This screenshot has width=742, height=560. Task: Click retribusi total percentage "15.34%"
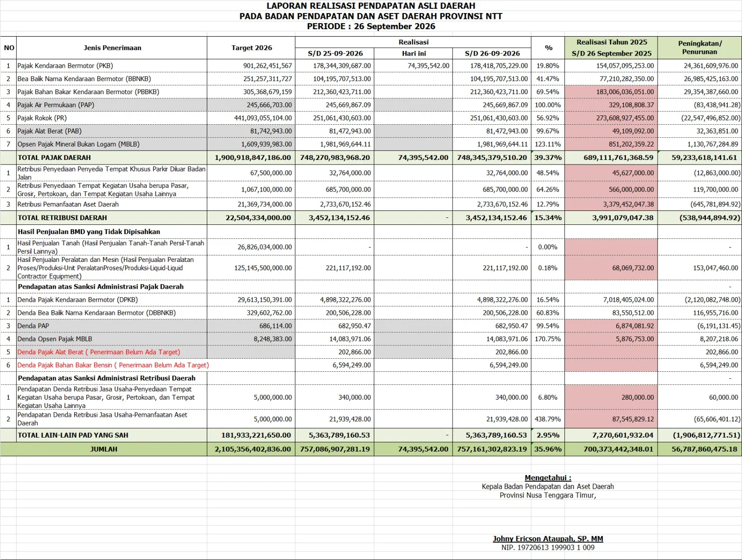[x=548, y=218]
